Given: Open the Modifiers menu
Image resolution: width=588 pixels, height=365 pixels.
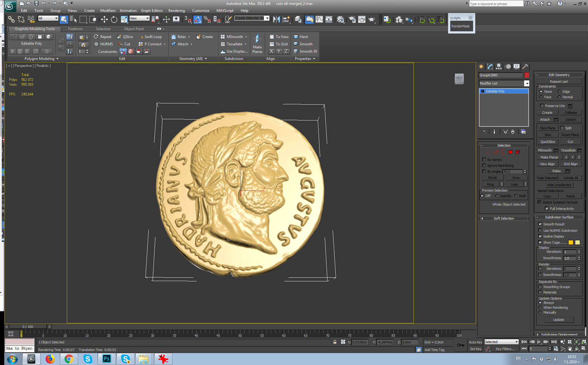Looking at the screenshot, I should coord(108,10).
